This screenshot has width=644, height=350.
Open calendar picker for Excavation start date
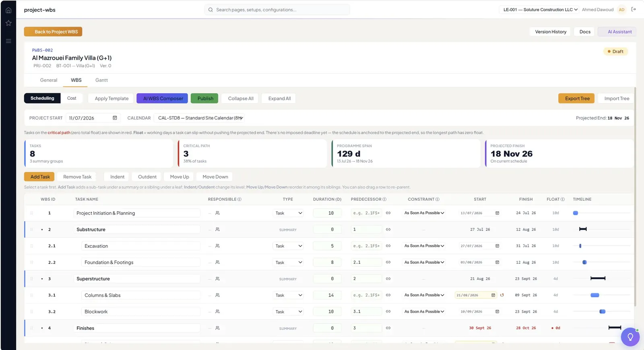[497, 246]
